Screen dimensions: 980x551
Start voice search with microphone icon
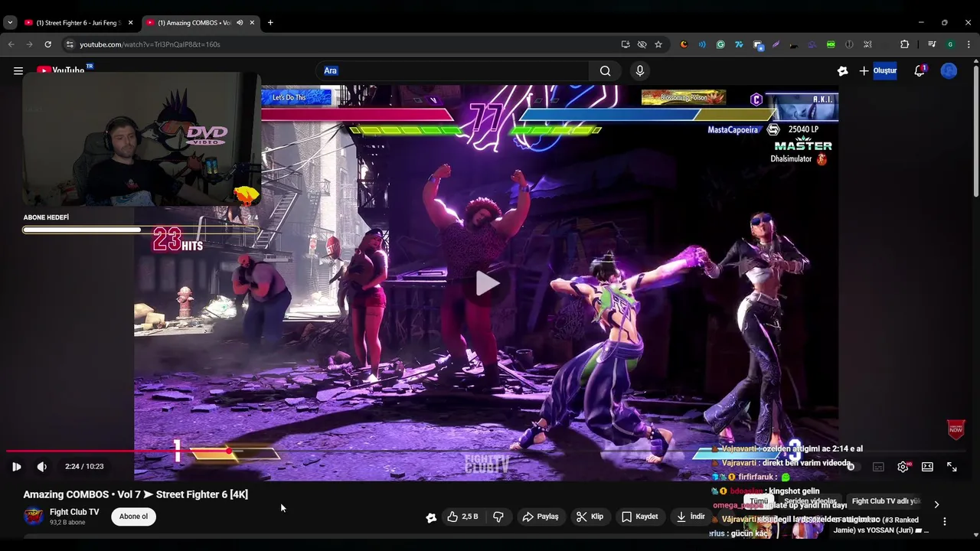click(x=640, y=70)
